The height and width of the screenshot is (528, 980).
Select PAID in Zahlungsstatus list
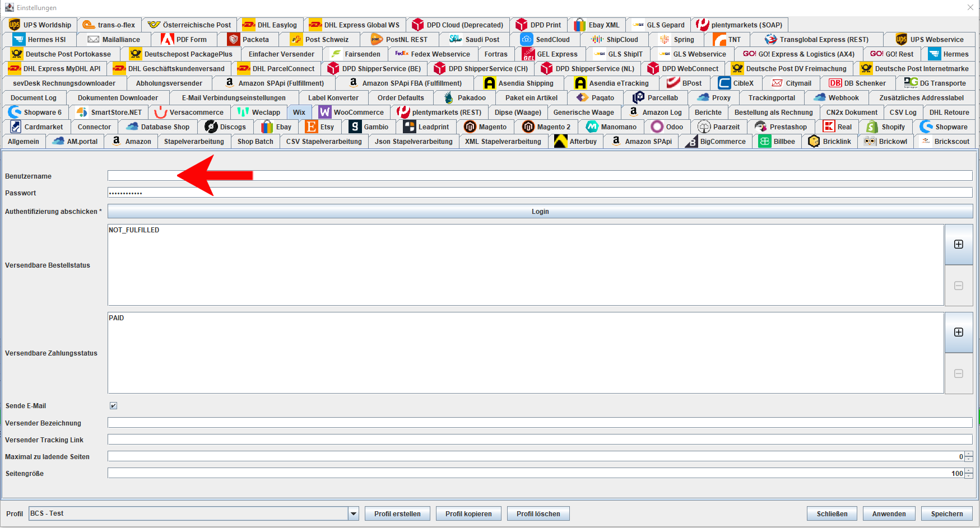pyautogui.click(x=117, y=318)
